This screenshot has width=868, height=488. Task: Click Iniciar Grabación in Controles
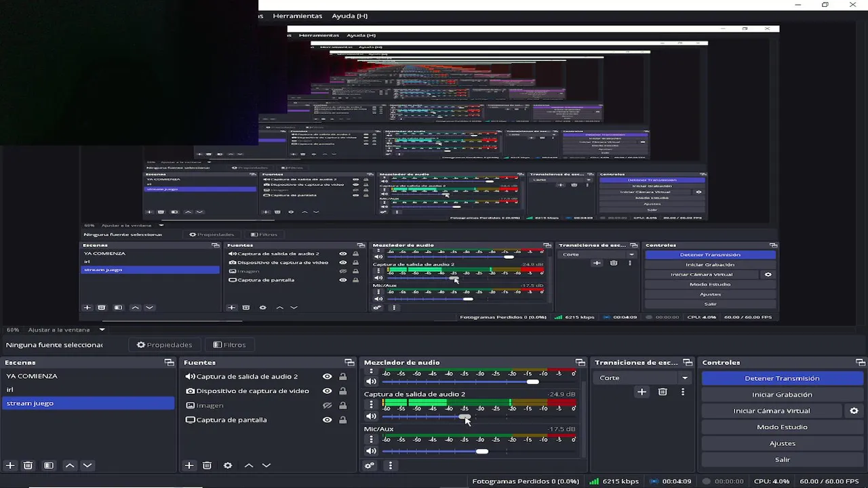click(782, 394)
